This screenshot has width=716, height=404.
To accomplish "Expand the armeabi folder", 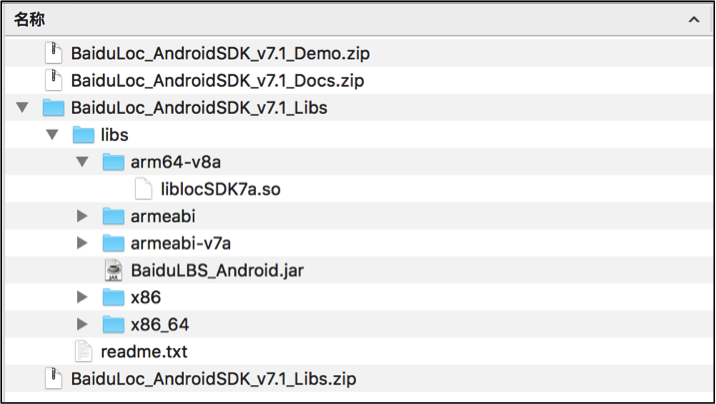I will (82, 216).
